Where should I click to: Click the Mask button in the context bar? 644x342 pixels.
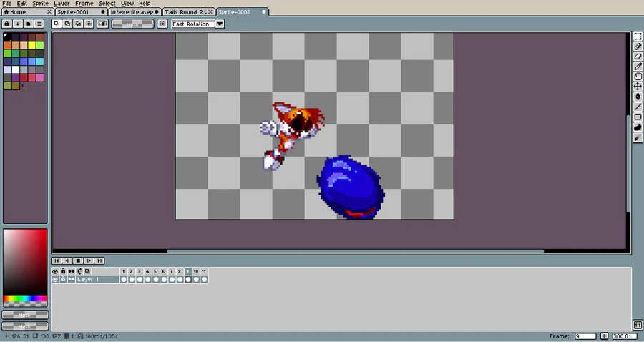pos(132,24)
